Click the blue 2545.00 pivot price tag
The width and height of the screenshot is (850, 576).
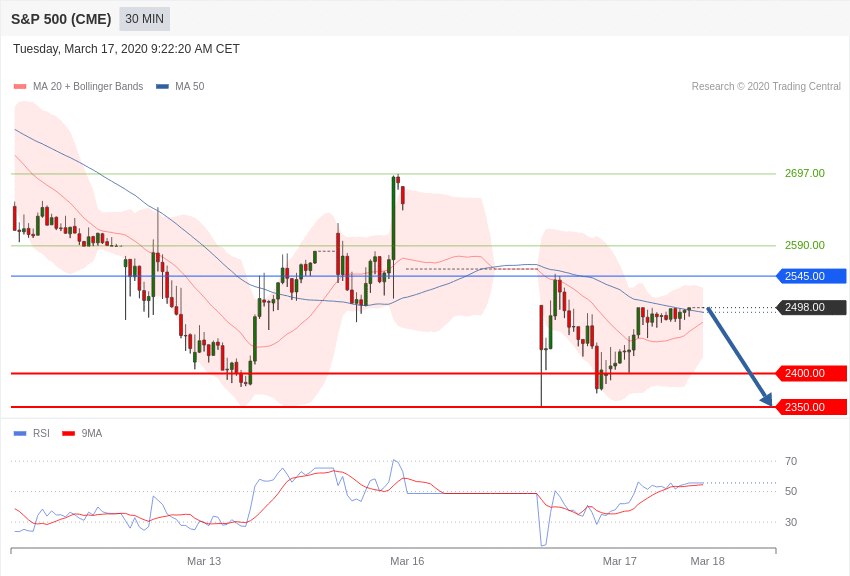pos(812,276)
